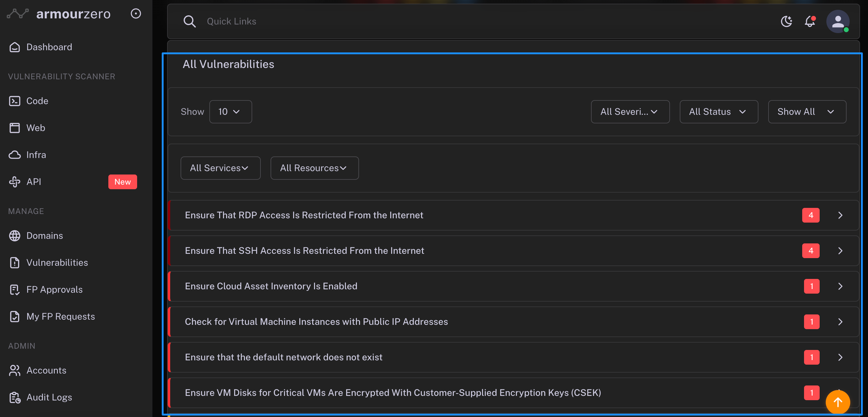Screen dimensions: 868x417
Task: Click the scroll-to-top orange arrow button
Action: 837,401
